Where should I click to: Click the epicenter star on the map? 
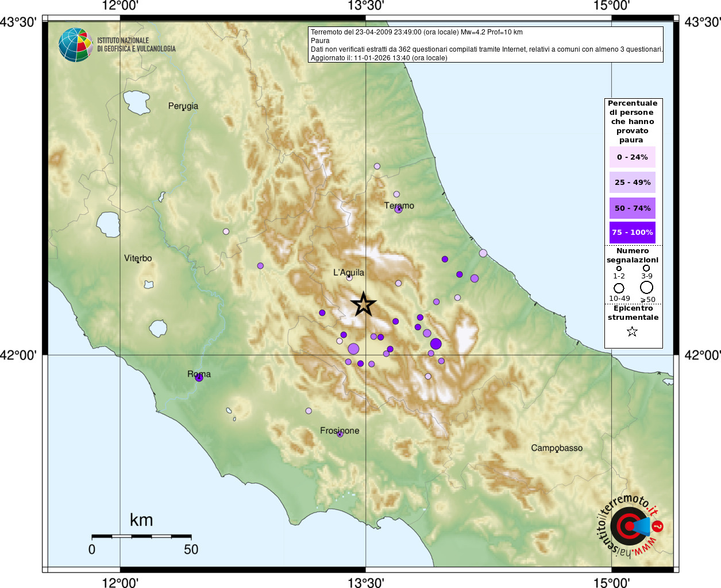click(364, 304)
